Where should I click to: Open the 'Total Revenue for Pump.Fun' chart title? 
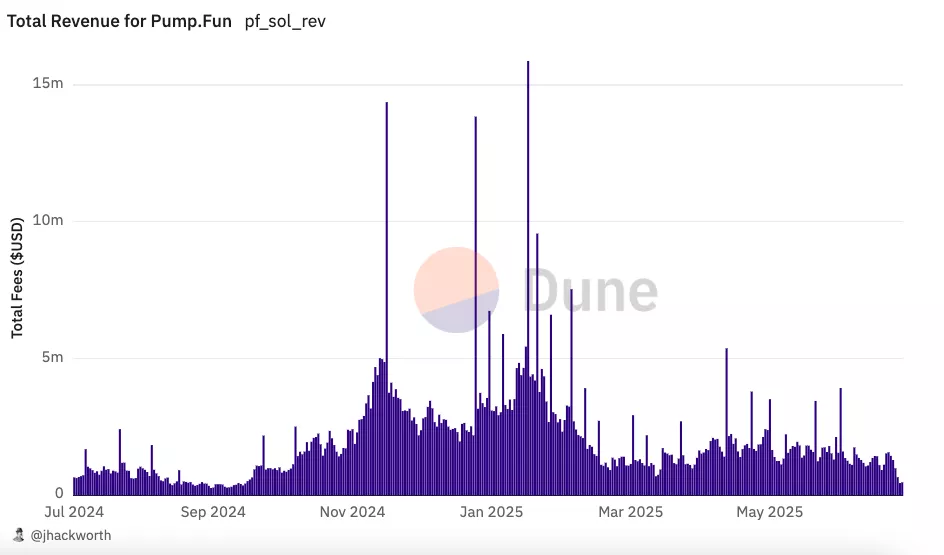click(120, 22)
